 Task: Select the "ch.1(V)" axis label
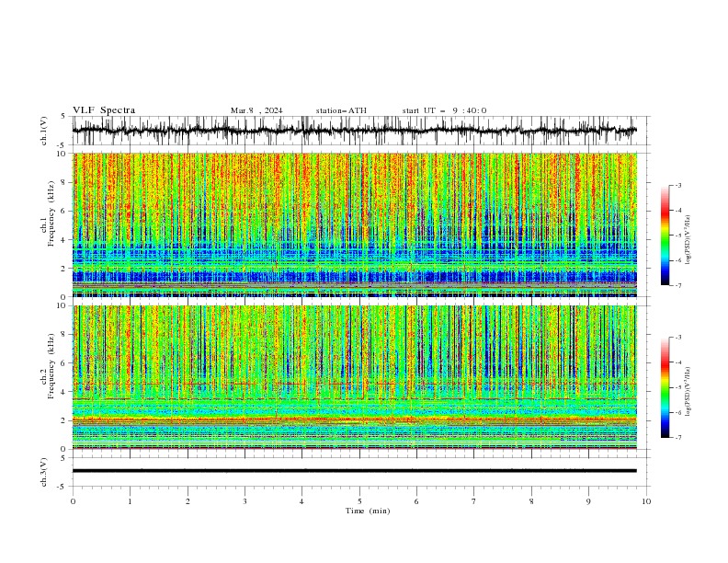click(44, 131)
